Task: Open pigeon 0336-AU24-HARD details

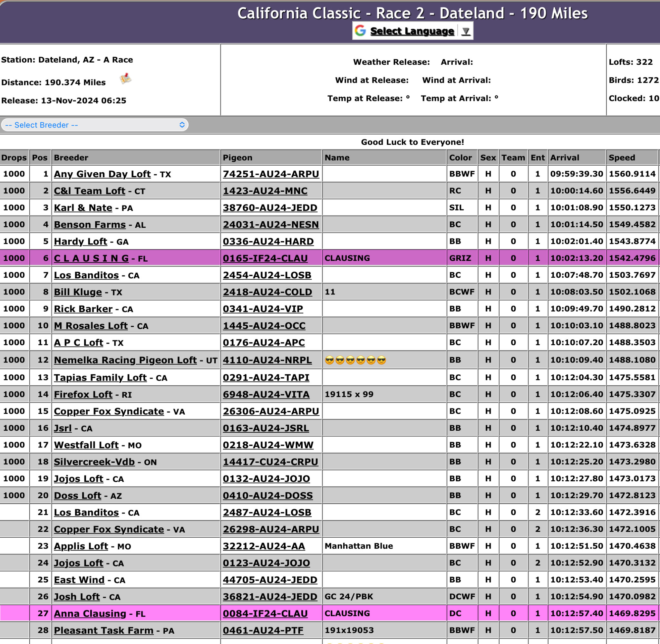Action: [x=268, y=242]
